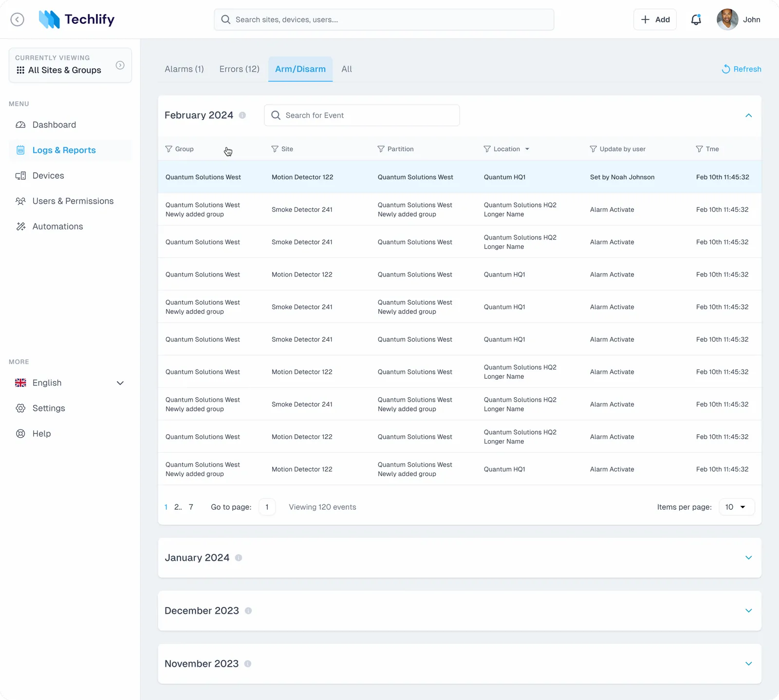The width and height of the screenshot is (779, 700).
Task: Select the Arm/Disarm tab
Action: pyautogui.click(x=300, y=69)
